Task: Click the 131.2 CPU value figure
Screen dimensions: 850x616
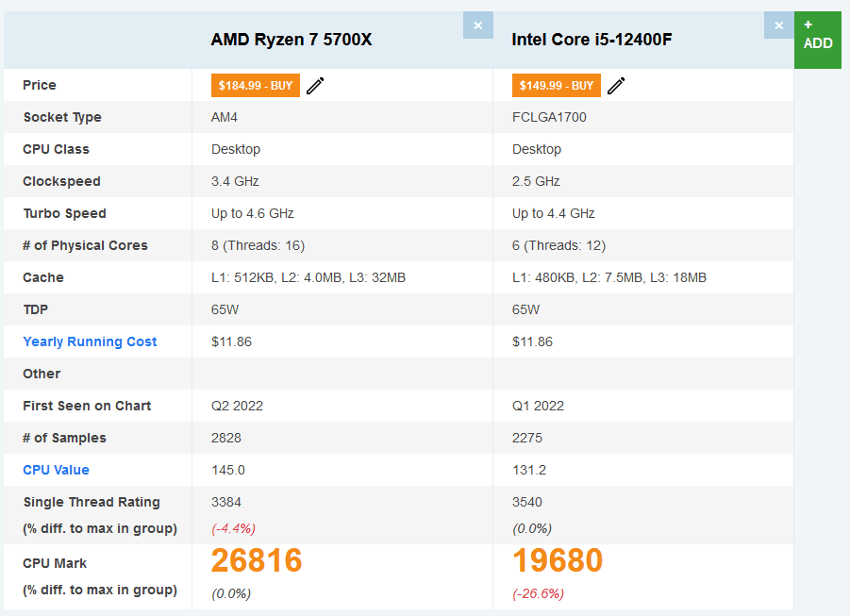Action: pos(528,470)
